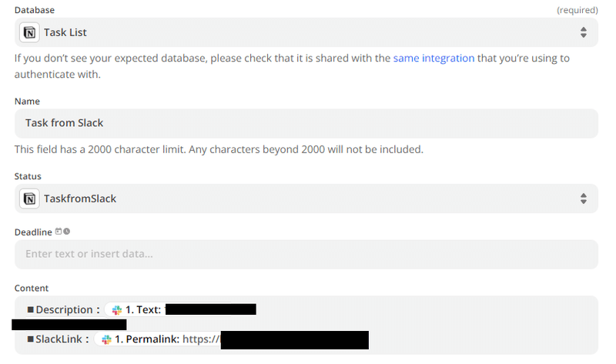This screenshot has width=616, height=364.
Task: Click into the Name field with Task from Slack
Action: tap(306, 123)
